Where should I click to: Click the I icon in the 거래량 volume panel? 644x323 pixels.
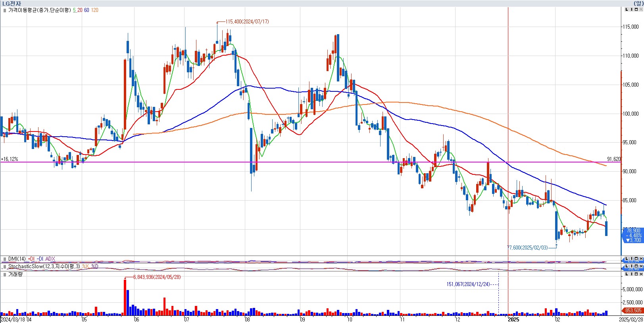pos(631,274)
